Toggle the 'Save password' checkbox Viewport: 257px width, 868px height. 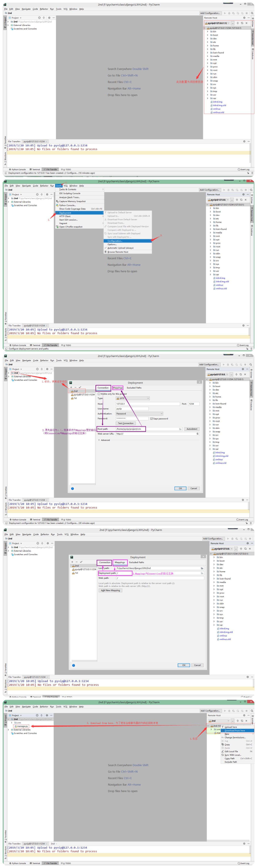tap(151, 419)
